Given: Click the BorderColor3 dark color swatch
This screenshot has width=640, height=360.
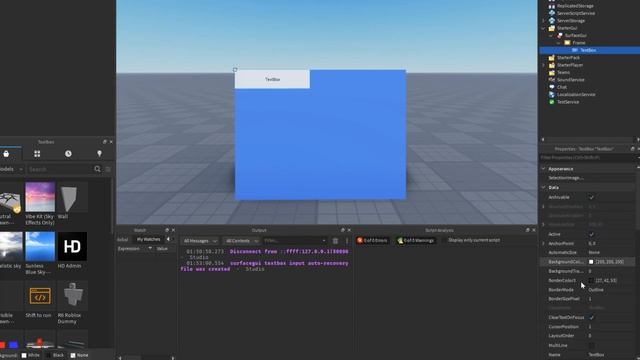Looking at the screenshot, I should pos(591,281).
